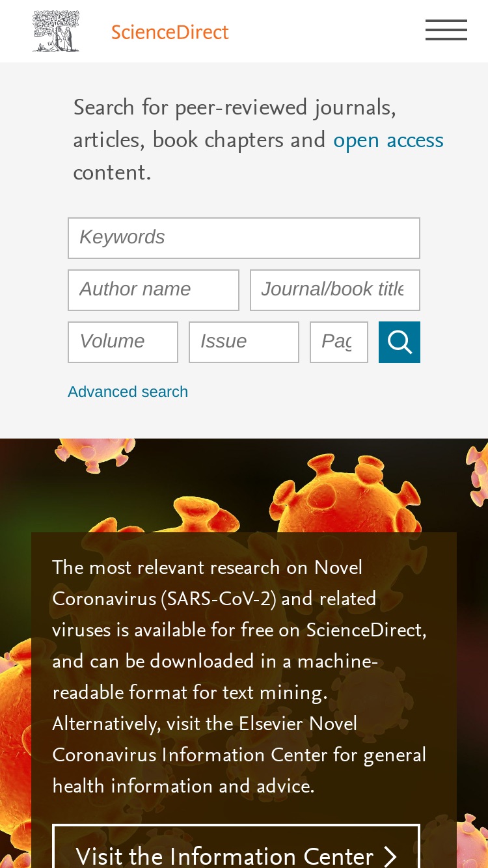The width and height of the screenshot is (488, 868).
Task: Focus the Keywords search field
Action: click(244, 238)
